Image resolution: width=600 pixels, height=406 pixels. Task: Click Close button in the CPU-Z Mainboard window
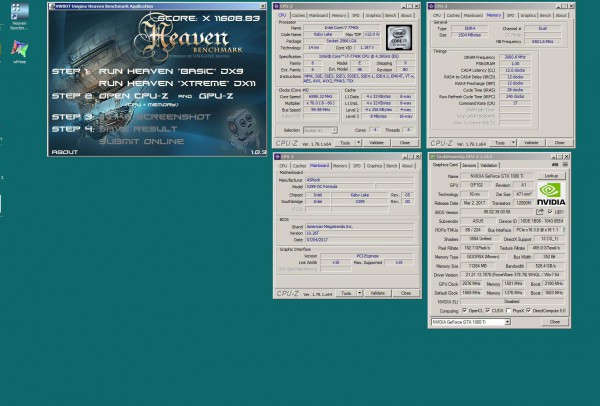406,293
